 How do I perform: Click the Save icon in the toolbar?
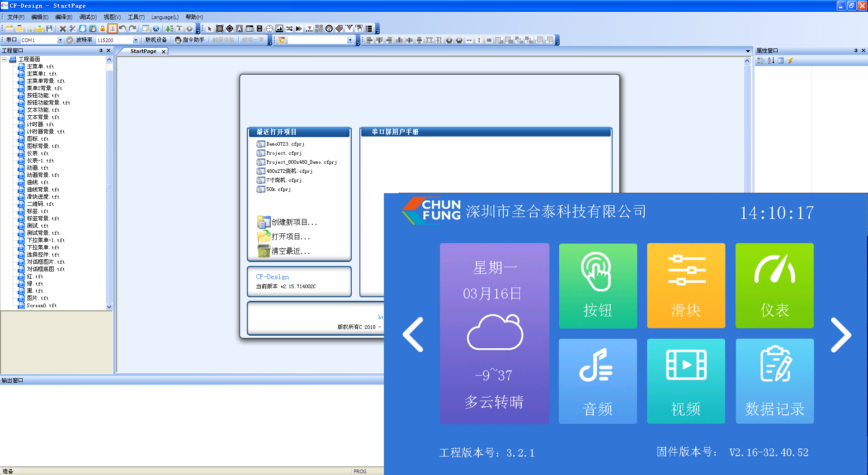click(49, 28)
